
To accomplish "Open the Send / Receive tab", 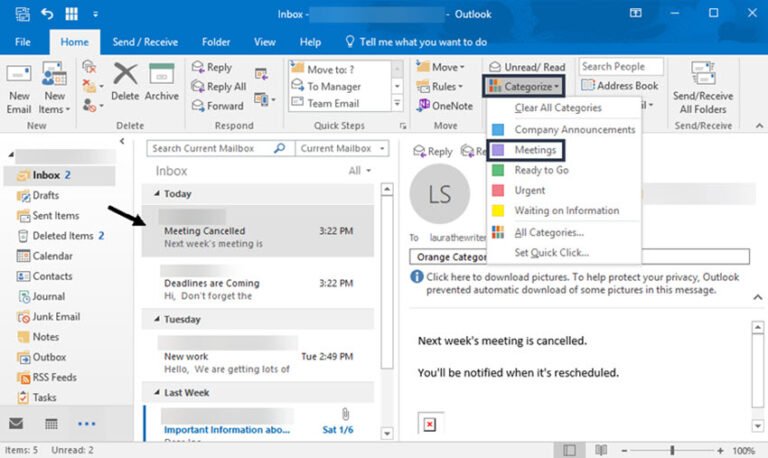I will click(145, 42).
